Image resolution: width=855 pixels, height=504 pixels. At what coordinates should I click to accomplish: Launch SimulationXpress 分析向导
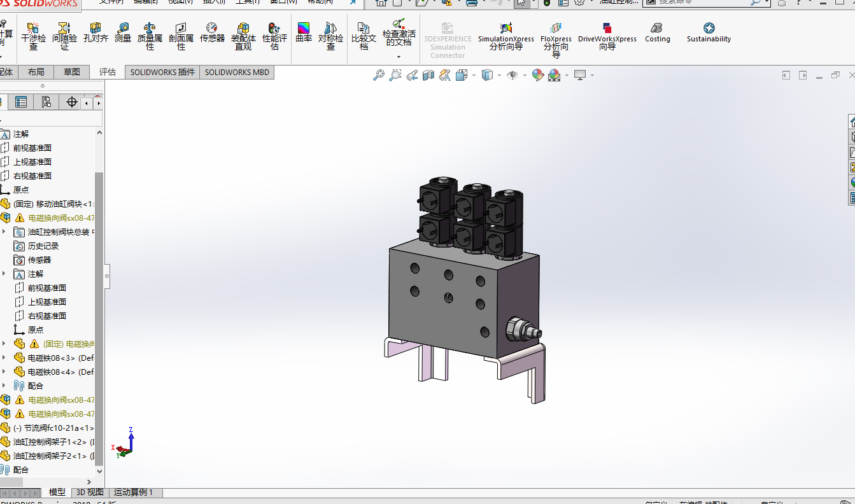click(506, 36)
